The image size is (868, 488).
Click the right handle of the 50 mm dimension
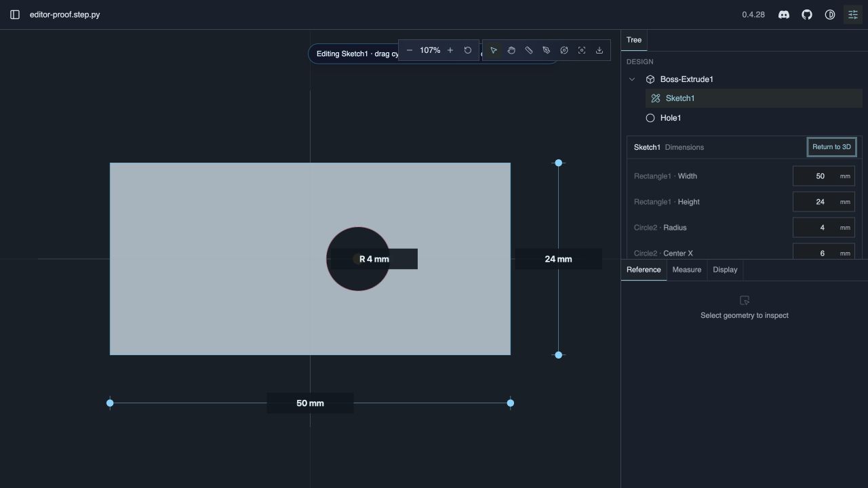(x=511, y=403)
